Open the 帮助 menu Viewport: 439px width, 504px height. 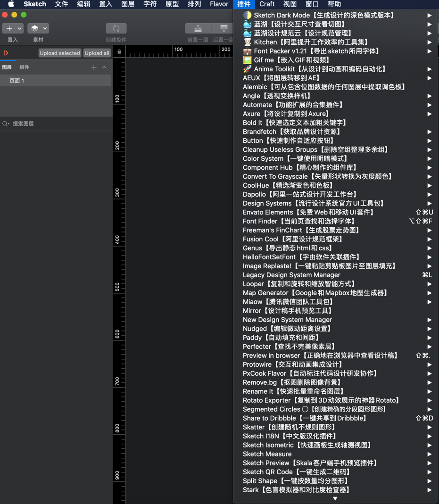(x=334, y=4)
